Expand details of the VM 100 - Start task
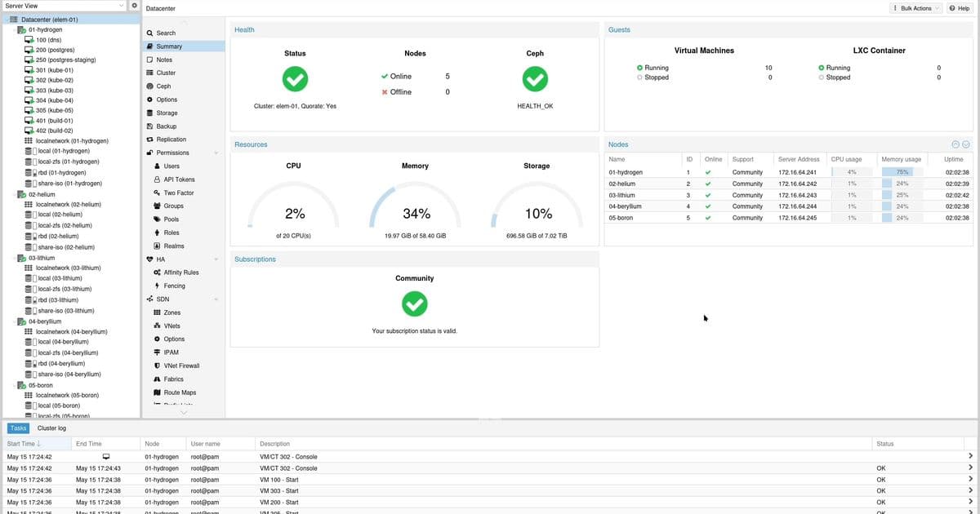The image size is (980, 514). 970,479
